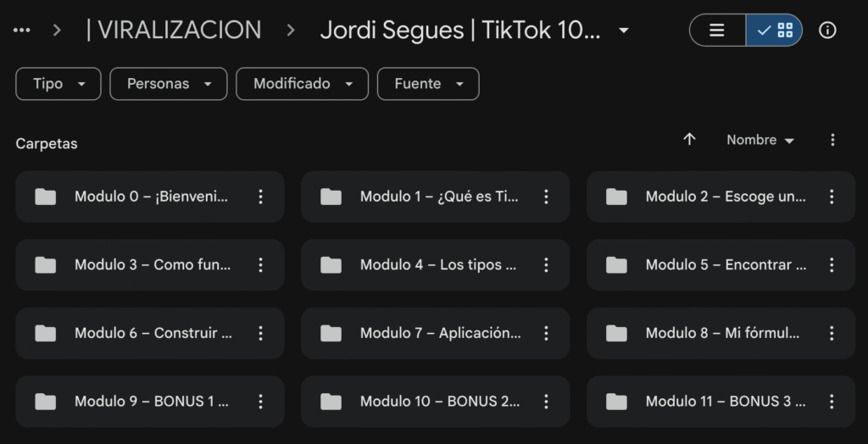
Task: Open the Nombre sort options dropdown
Action: pos(760,141)
